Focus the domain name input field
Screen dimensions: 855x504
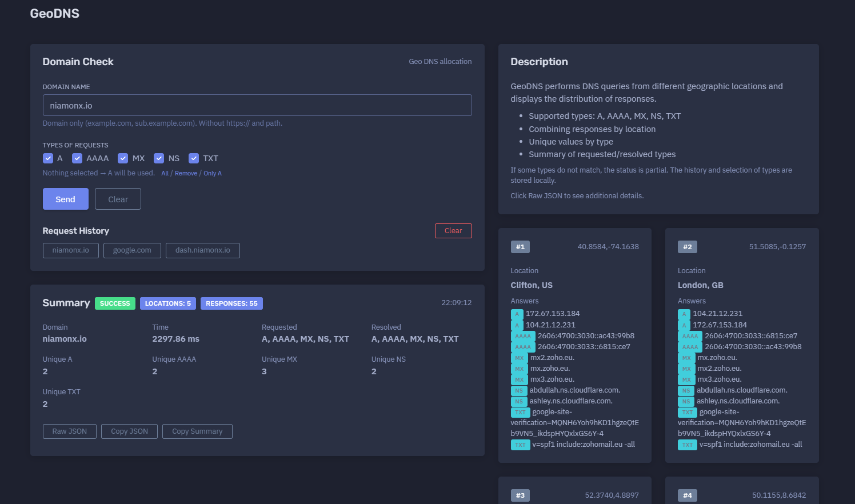click(257, 105)
